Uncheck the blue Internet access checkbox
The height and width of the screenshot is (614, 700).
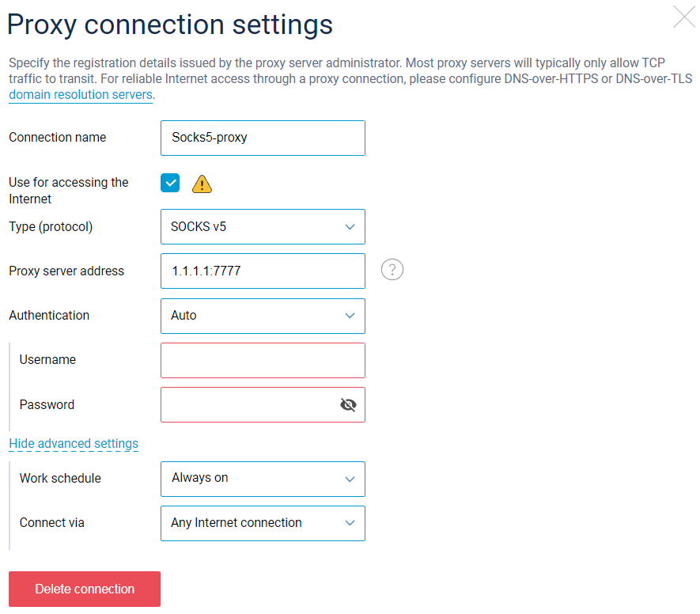tap(170, 183)
